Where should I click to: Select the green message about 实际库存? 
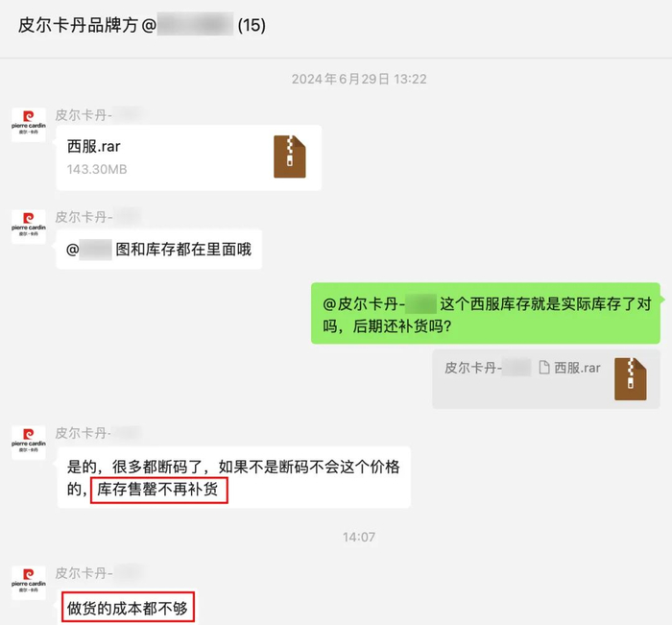coord(485,313)
